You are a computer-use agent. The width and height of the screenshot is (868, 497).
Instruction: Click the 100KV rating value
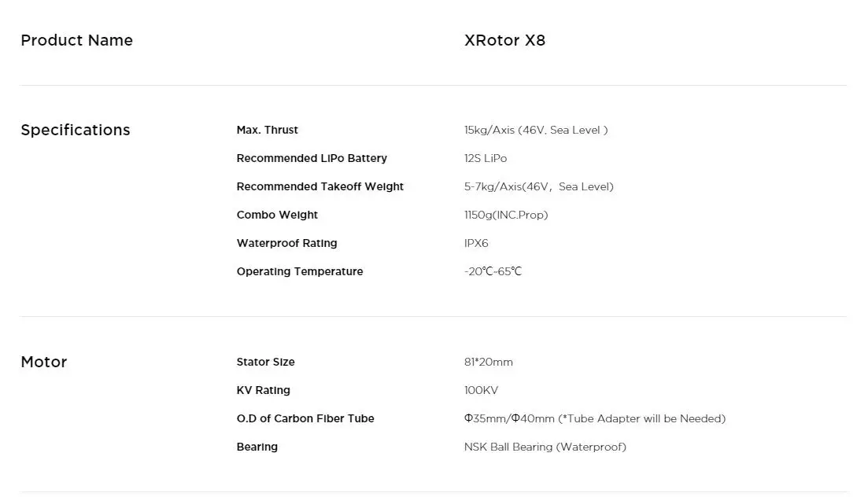(x=481, y=390)
